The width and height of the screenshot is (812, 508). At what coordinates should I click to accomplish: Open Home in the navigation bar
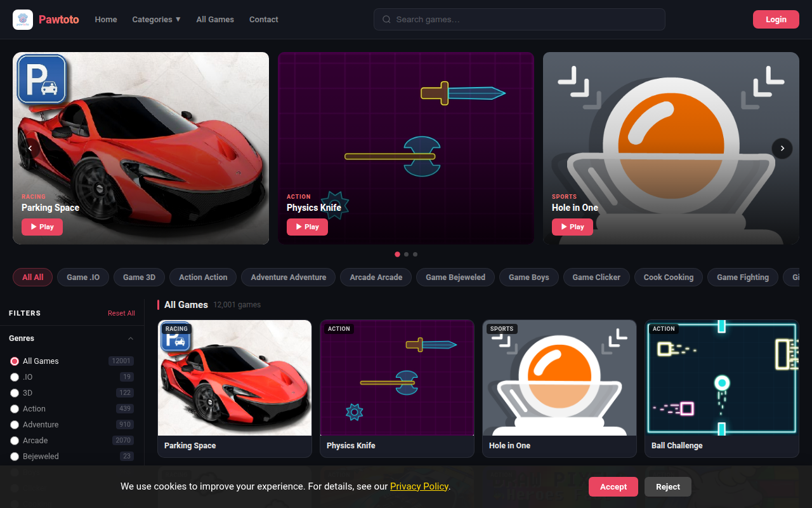click(x=106, y=20)
